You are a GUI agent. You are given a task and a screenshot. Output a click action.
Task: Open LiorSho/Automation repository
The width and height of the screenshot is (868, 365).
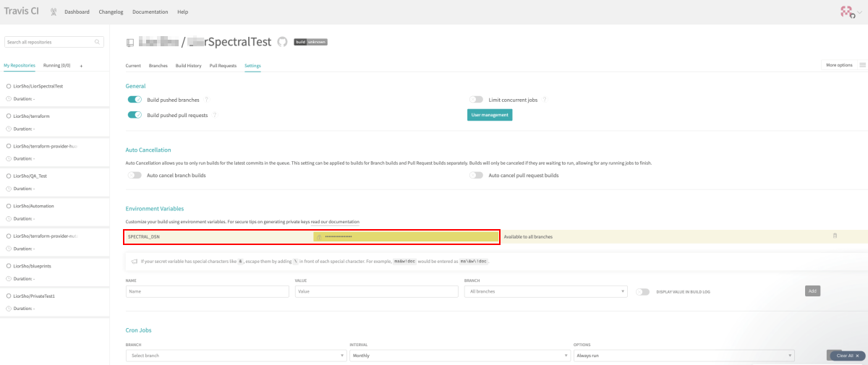point(33,206)
